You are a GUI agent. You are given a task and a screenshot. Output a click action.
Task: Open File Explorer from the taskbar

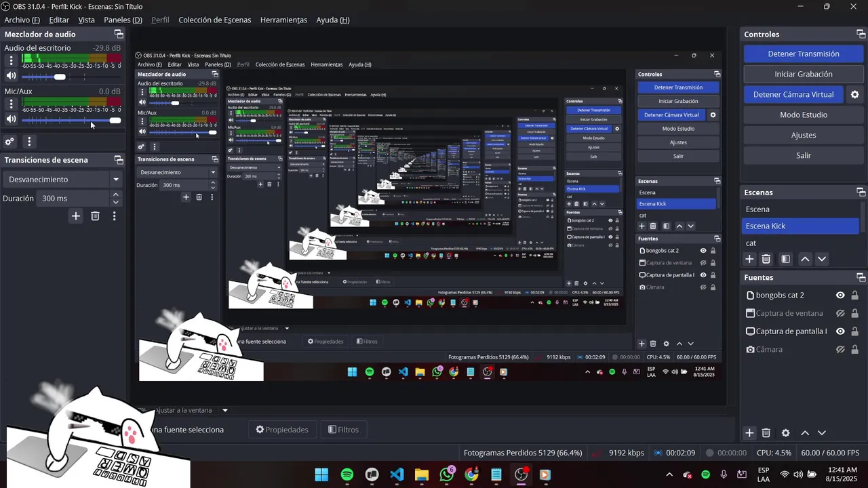(422, 474)
